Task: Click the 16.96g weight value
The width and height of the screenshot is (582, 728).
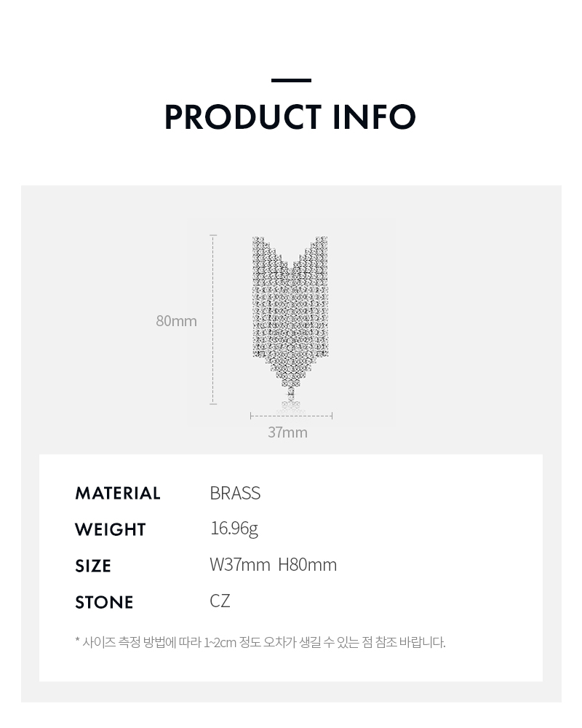Action: [234, 529]
